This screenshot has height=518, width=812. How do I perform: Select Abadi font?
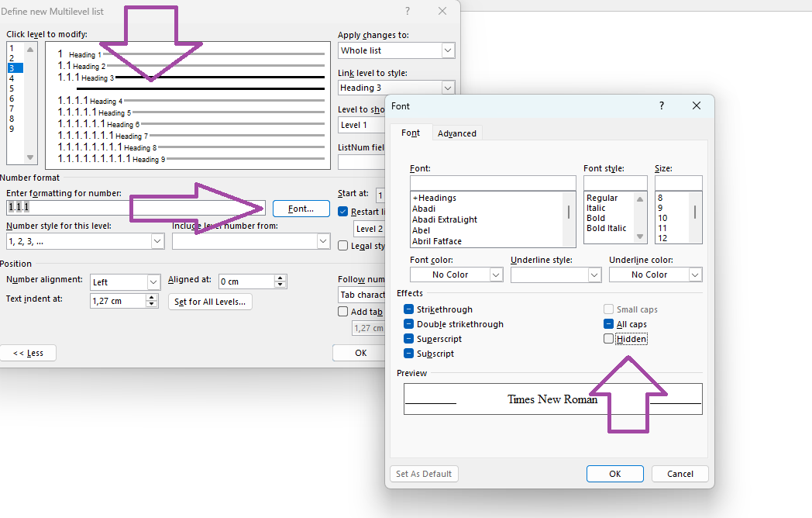424,209
